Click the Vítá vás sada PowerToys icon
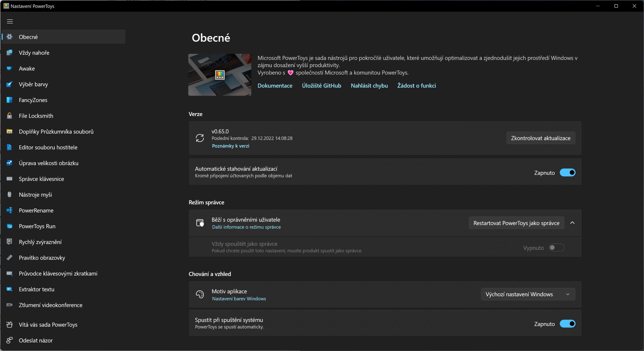 tap(9, 324)
